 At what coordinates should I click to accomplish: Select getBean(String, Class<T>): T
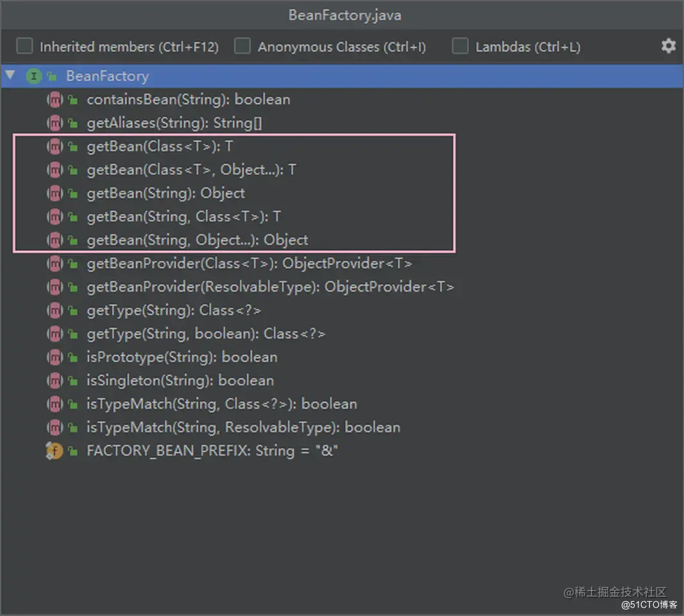(x=184, y=216)
